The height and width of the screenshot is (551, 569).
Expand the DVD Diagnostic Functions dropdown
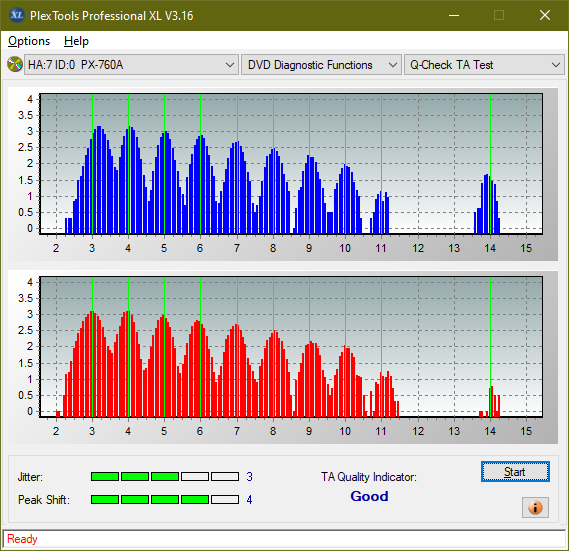tap(321, 65)
